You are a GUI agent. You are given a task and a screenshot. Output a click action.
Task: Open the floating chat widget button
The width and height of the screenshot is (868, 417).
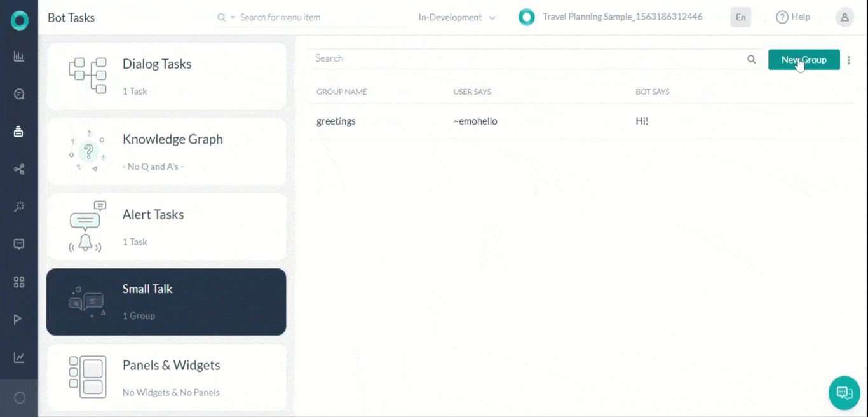coord(844,392)
